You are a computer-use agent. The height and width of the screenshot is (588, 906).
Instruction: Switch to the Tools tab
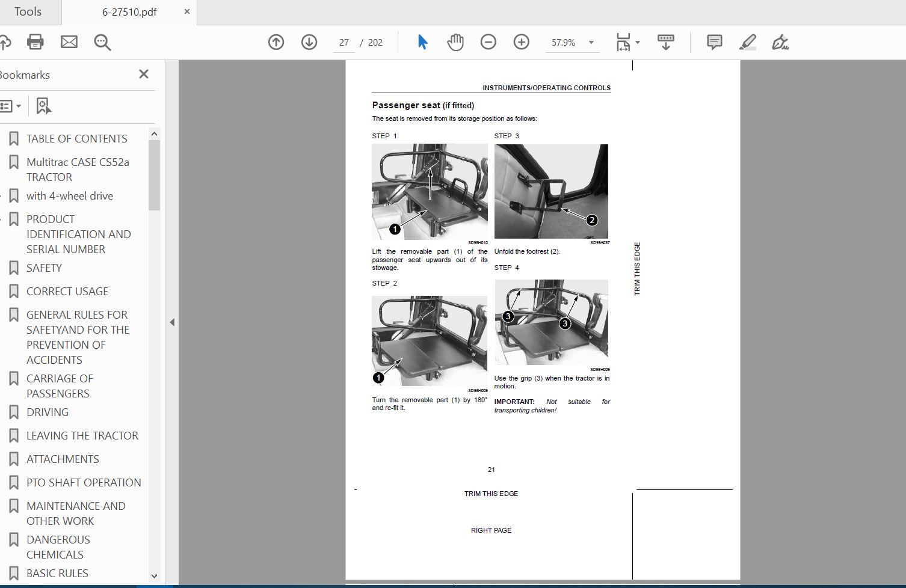[x=28, y=11]
